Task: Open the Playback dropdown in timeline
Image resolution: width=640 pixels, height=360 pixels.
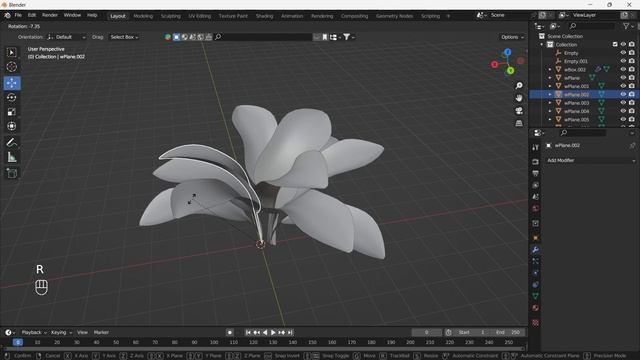Action: point(34,332)
